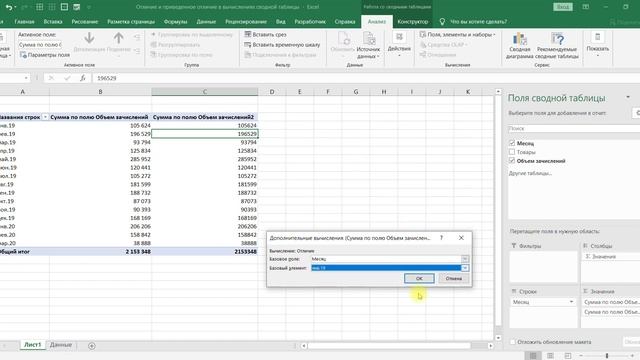Open the Вставка ribbon tab
Viewport: 640px width, 360px height.
pos(53,22)
